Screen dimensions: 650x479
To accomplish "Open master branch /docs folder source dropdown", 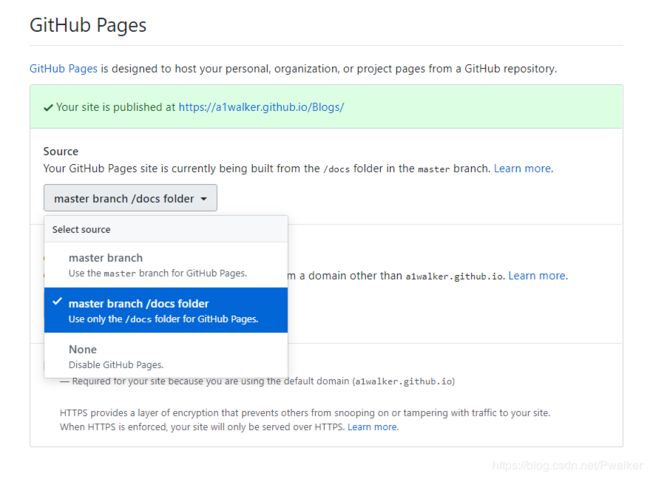I will point(130,198).
